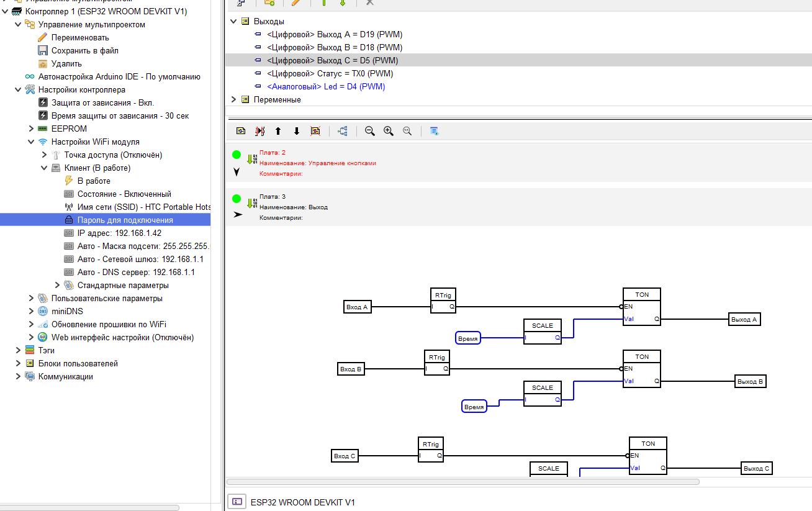
Task: Click Переименовать in the multiproject menu
Action: tap(80, 37)
